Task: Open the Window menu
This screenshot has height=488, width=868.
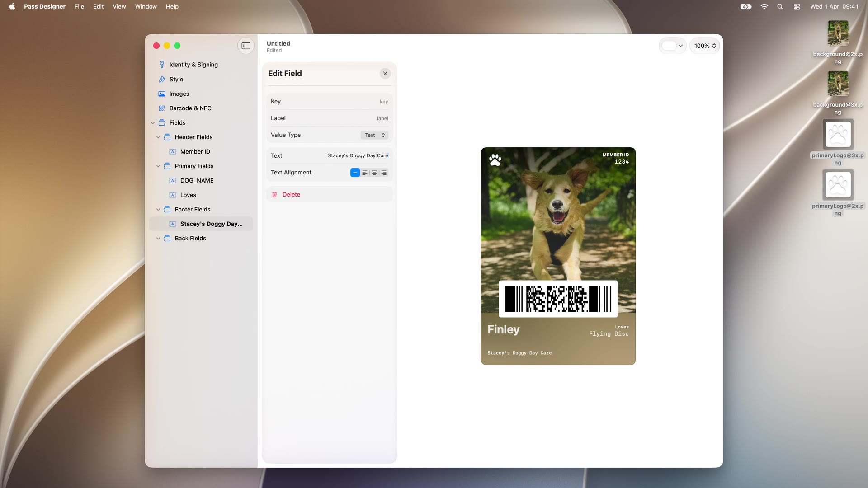Action: (146, 6)
